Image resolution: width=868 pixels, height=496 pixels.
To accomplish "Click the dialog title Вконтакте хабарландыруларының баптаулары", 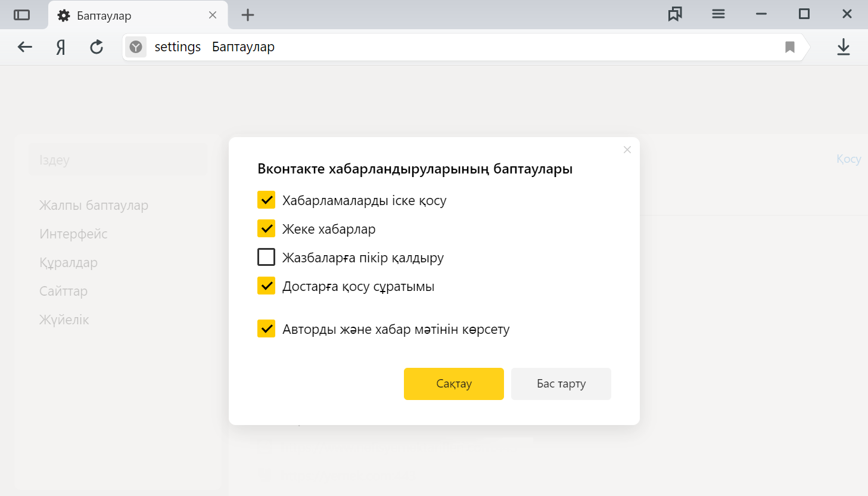I will [x=415, y=169].
